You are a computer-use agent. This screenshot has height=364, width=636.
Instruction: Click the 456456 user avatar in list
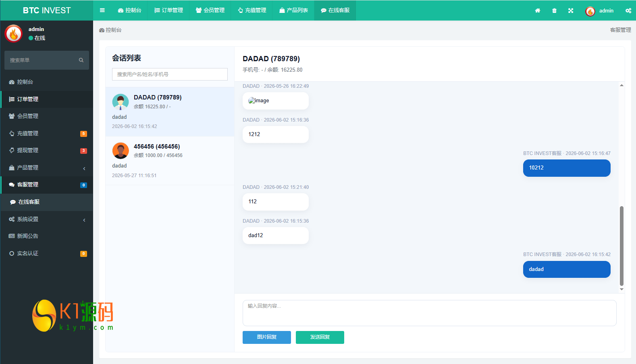click(121, 151)
